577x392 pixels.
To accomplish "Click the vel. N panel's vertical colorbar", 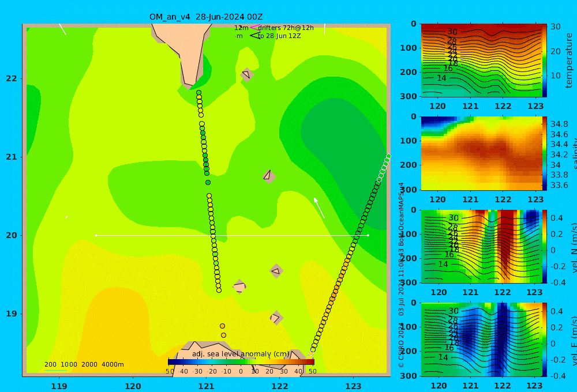I will coord(545,246).
